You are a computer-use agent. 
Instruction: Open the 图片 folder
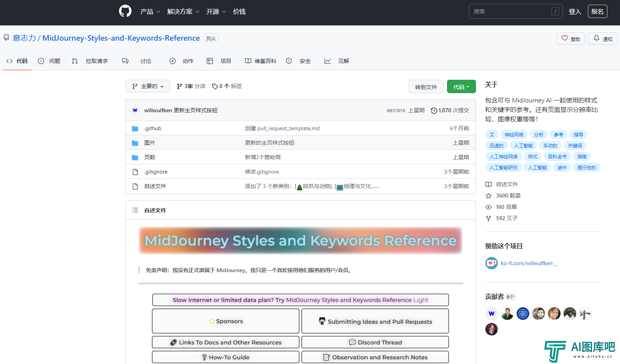pyautogui.click(x=150, y=143)
